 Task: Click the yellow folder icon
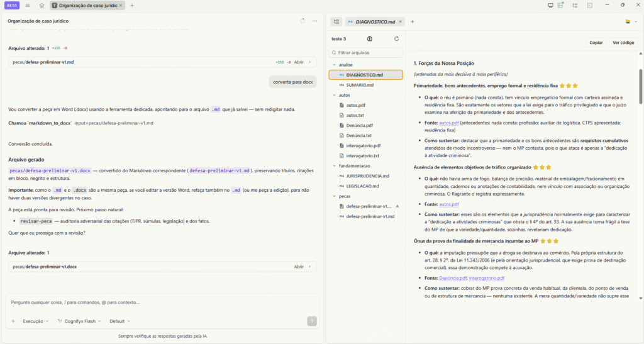point(628,22)
